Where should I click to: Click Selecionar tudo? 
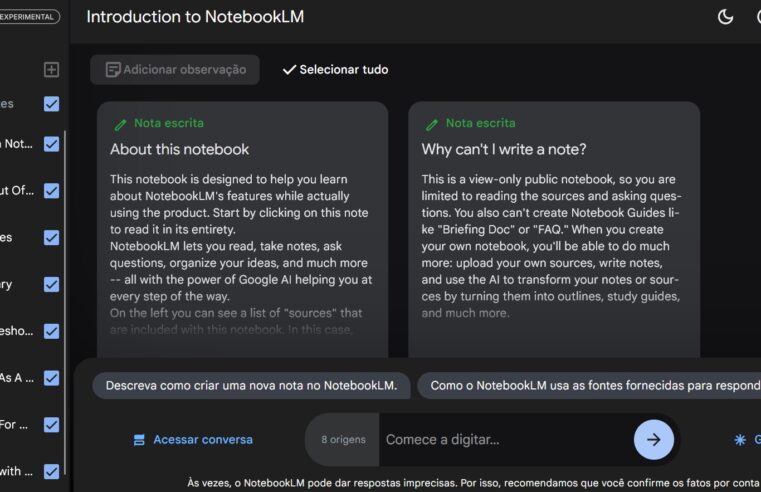pyautogui.click(x=335, y=69)
